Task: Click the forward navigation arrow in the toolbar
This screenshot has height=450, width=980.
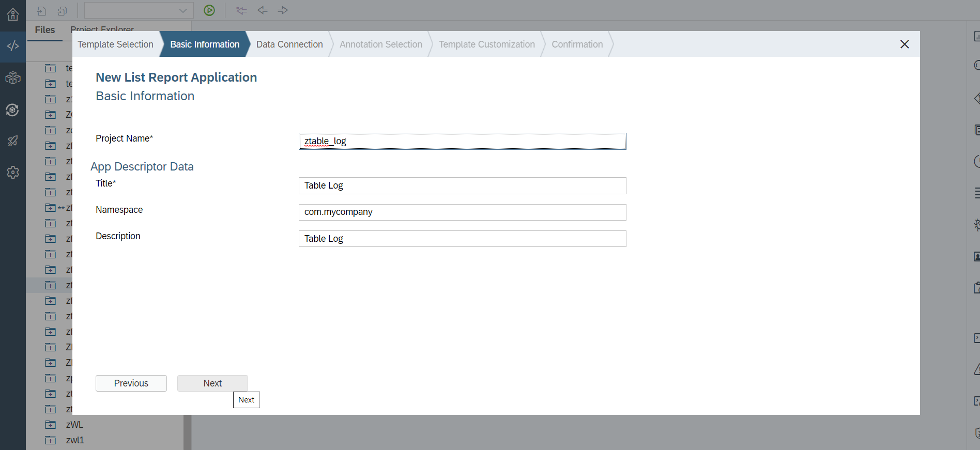Action: click(283, 10)
